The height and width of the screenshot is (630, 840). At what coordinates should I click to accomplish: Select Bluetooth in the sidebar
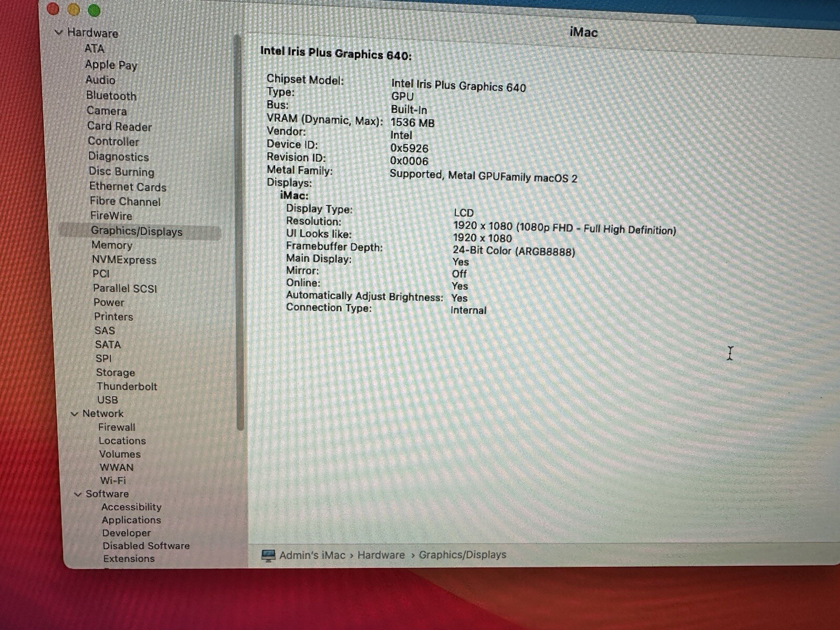pyautogui.click(x=111, y=96)
